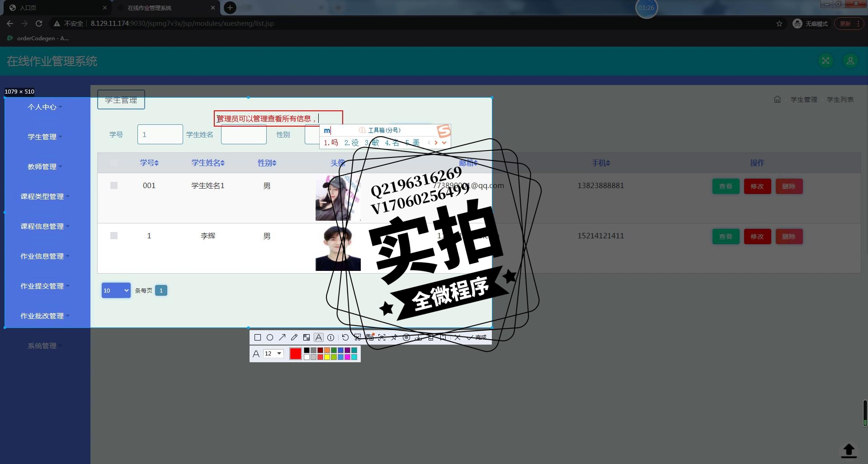Cancel the screenshot with the X icon

pos(458,337)
